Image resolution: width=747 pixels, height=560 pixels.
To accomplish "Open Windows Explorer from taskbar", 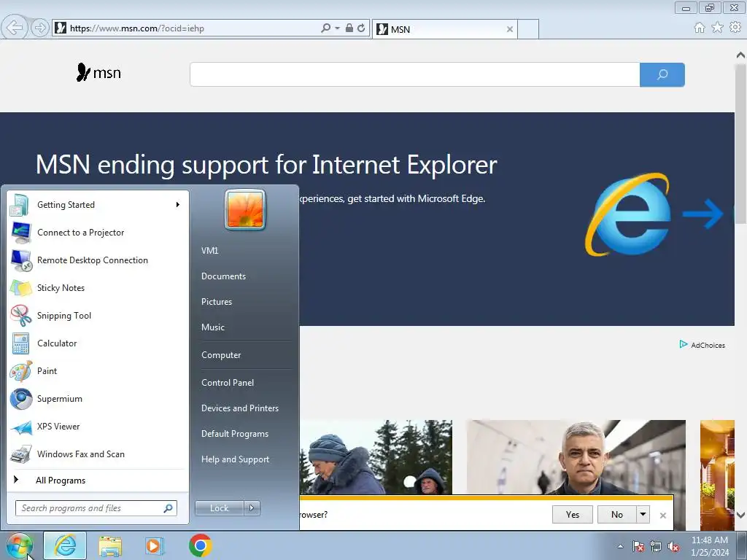I will coord(110,545).
